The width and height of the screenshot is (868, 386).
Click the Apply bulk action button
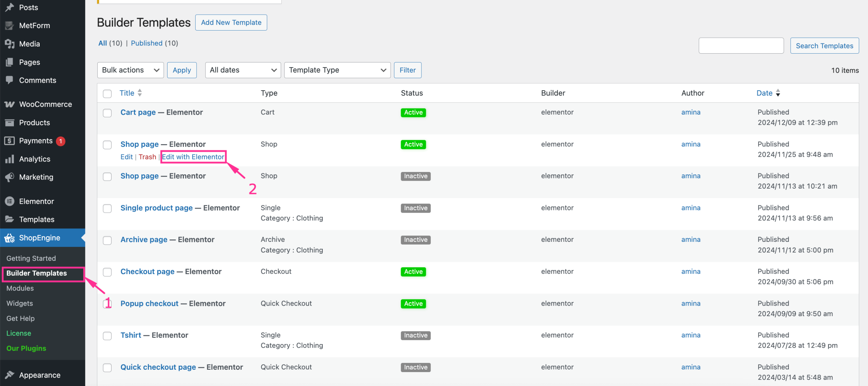pyautogui.click(x=182, y=70)
